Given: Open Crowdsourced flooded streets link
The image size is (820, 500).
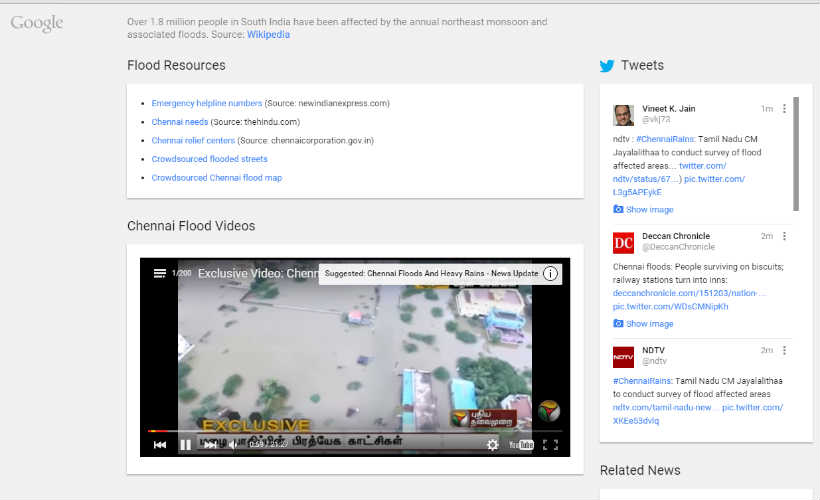Looking at the screenshot, I should click(209, 159).
